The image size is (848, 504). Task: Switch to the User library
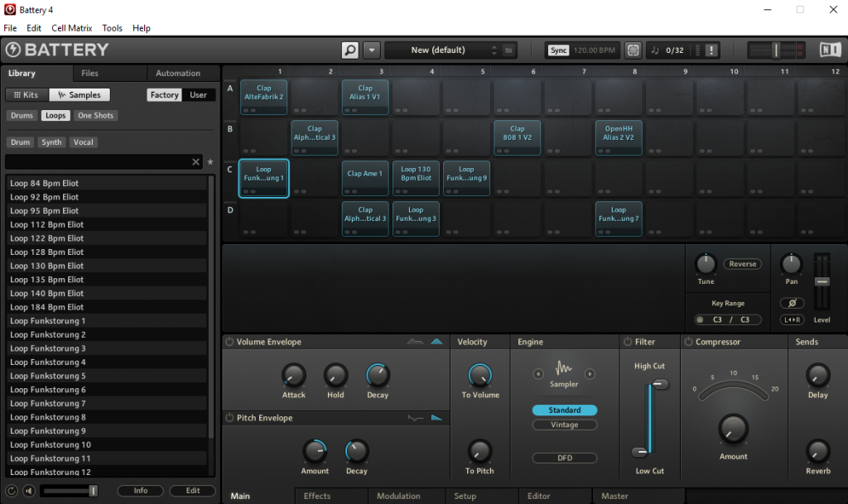point(198,95)
